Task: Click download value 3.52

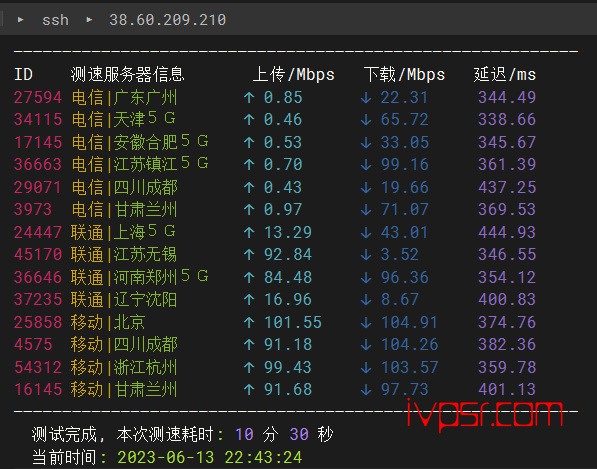Action: (x=399, y=254)
